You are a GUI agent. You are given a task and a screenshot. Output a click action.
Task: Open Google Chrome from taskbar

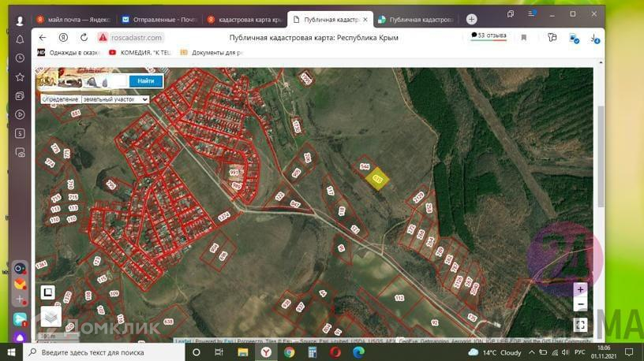[x=289, y=352]
